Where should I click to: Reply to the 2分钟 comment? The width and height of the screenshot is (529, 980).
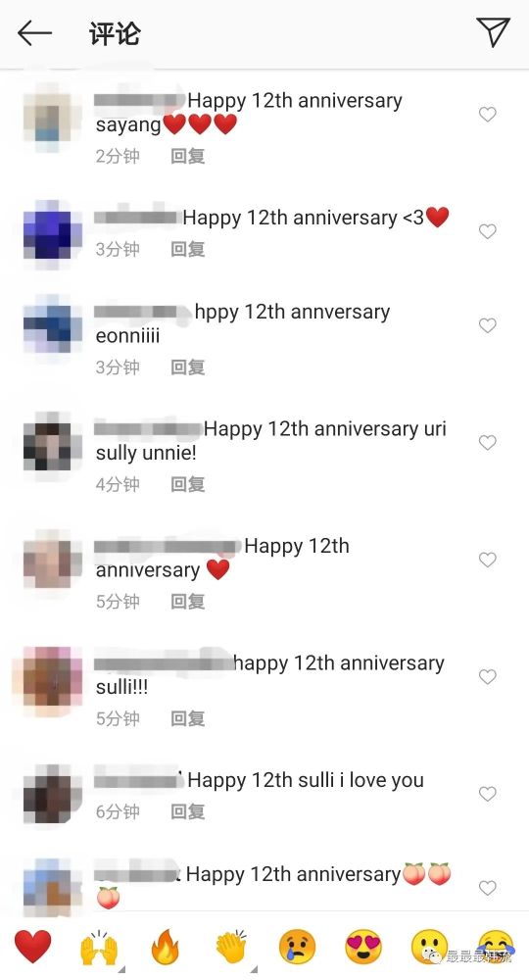point(188,156)
